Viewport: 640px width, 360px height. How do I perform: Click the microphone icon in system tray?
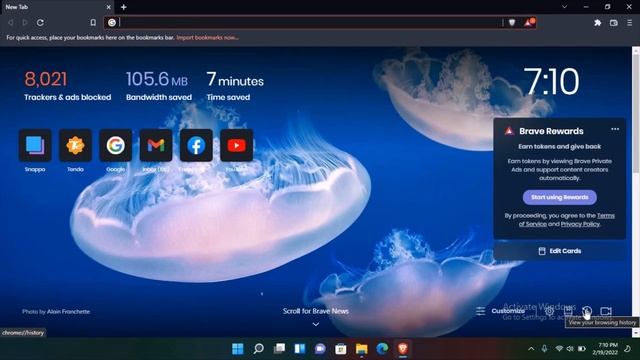pyautogui.click(x=544, y=349)
